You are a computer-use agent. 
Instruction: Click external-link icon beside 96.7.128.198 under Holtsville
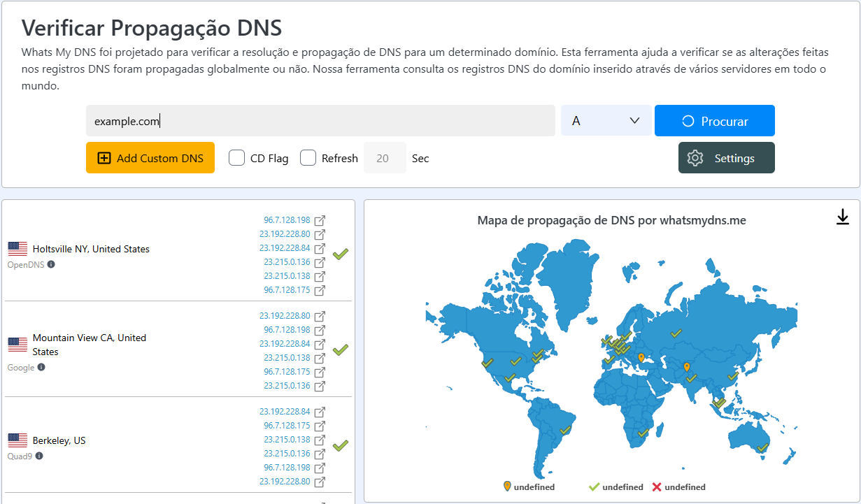tap(320, 220)
